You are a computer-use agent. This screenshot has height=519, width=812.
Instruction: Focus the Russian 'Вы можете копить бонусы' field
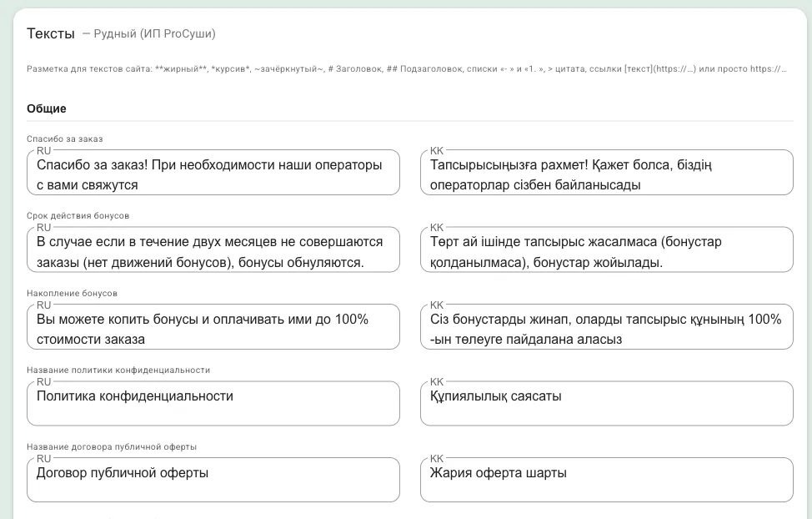[213, 326]
